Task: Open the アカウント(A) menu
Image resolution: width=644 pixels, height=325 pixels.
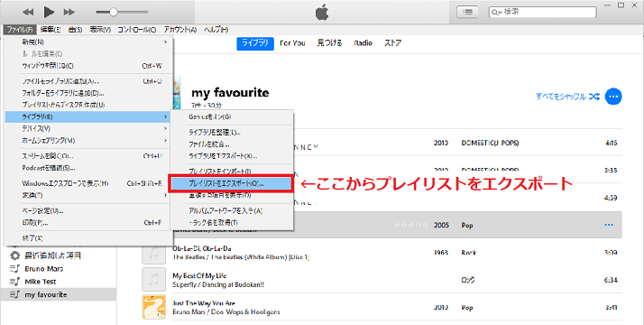Action: coord(180,30)
